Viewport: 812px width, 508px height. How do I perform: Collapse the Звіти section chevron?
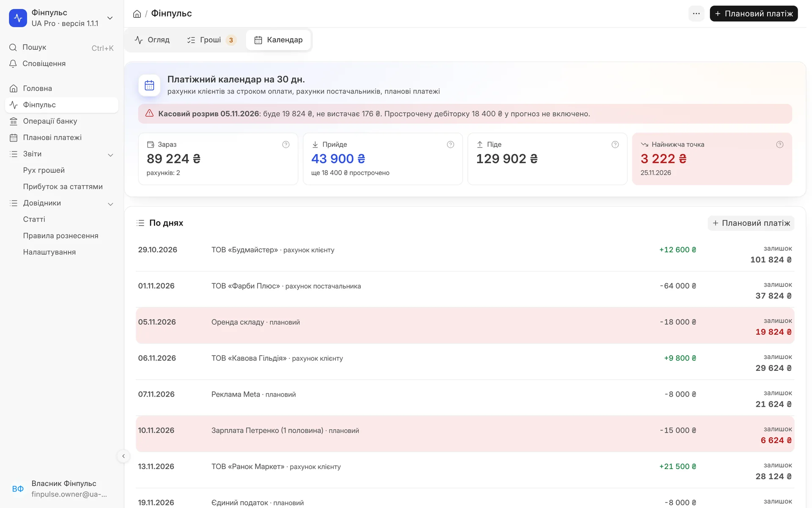pos(110,155)
